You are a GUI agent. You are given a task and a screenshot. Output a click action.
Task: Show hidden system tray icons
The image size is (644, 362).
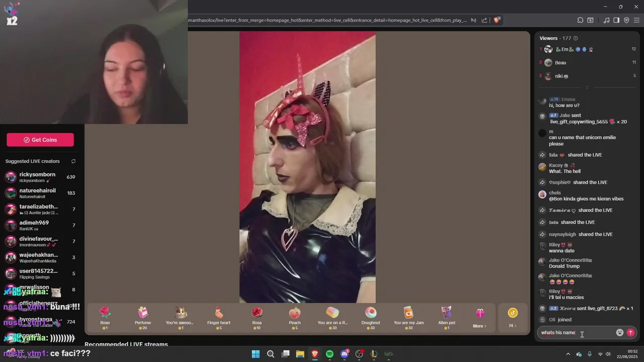(x=568, y=354)
